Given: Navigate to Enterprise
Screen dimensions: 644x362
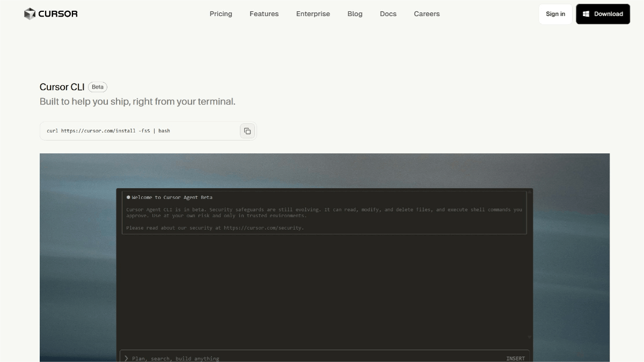Looking at the screenshot, I should click(x=313, y=14).
